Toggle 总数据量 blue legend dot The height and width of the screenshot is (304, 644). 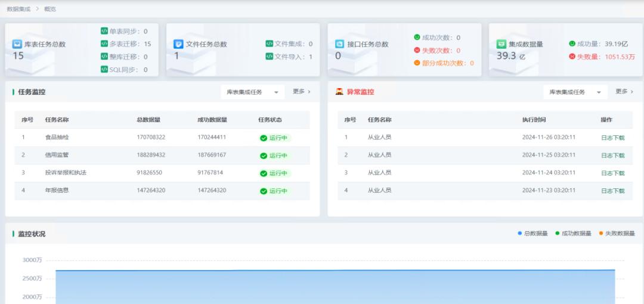click(520, 233)
